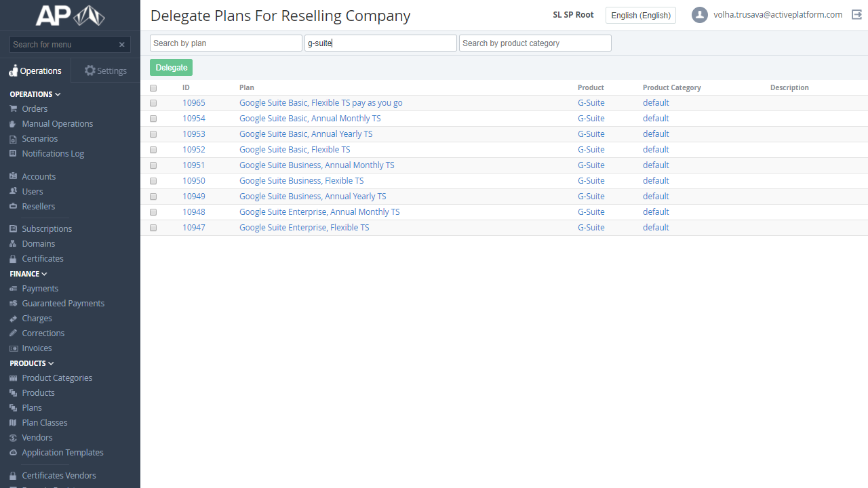Switch to the Operations tab
The image size is (868, 488).
tap(35, 70)
